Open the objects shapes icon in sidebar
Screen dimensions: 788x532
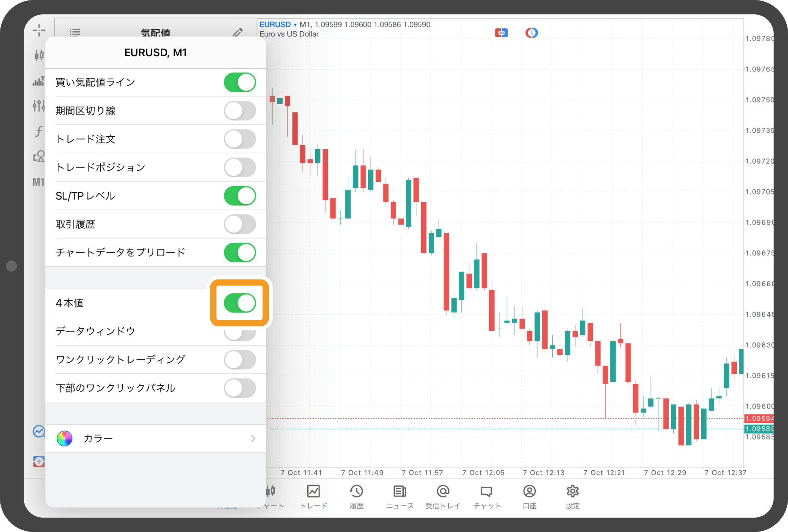click(39, 156)
